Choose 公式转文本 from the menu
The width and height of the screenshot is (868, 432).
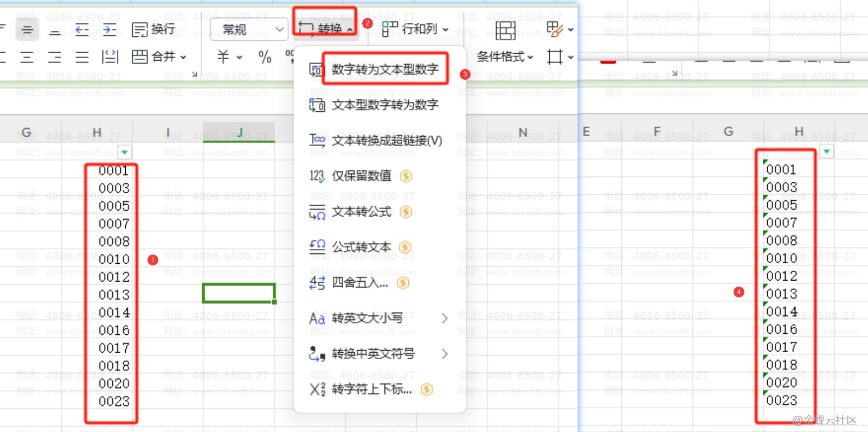tap(380, 247)
